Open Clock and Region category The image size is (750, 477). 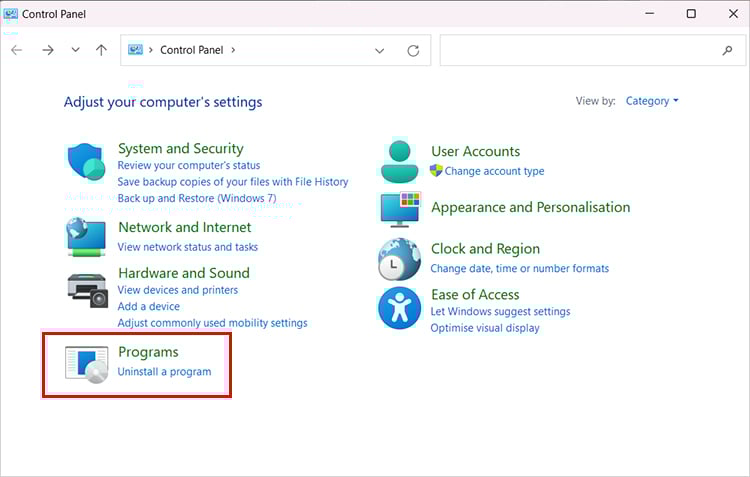[485, 249]
